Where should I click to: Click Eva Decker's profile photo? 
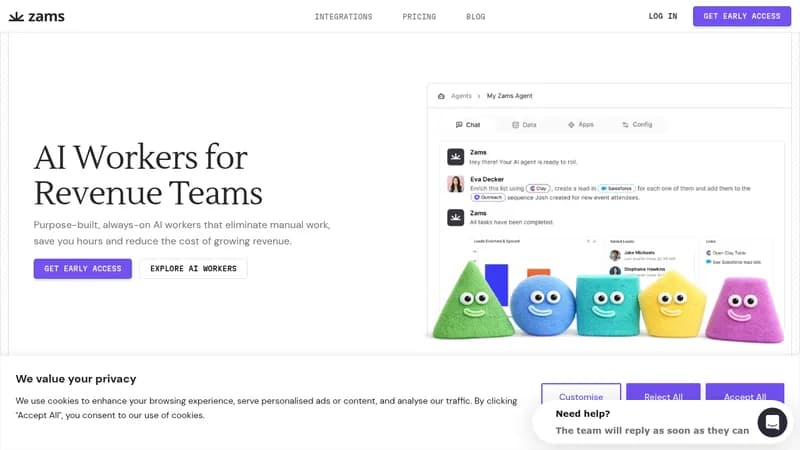pyautogui.click(x=456, y=184)
